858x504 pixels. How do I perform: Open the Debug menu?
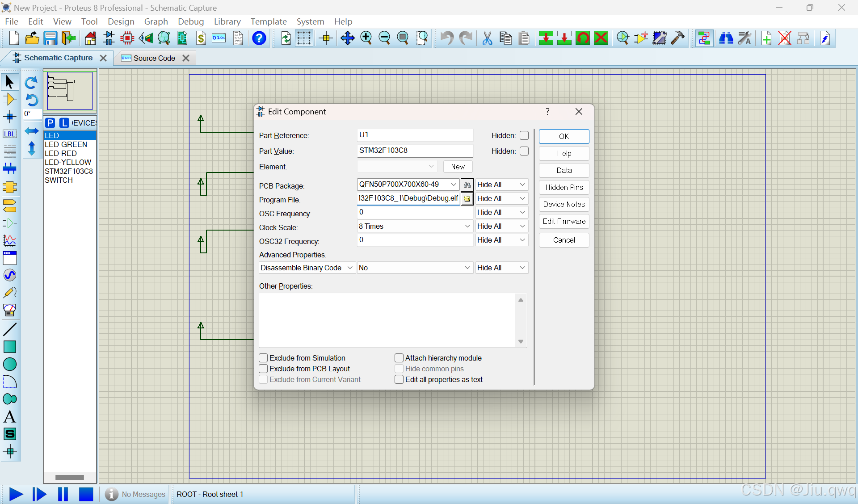tap(190, 21)
